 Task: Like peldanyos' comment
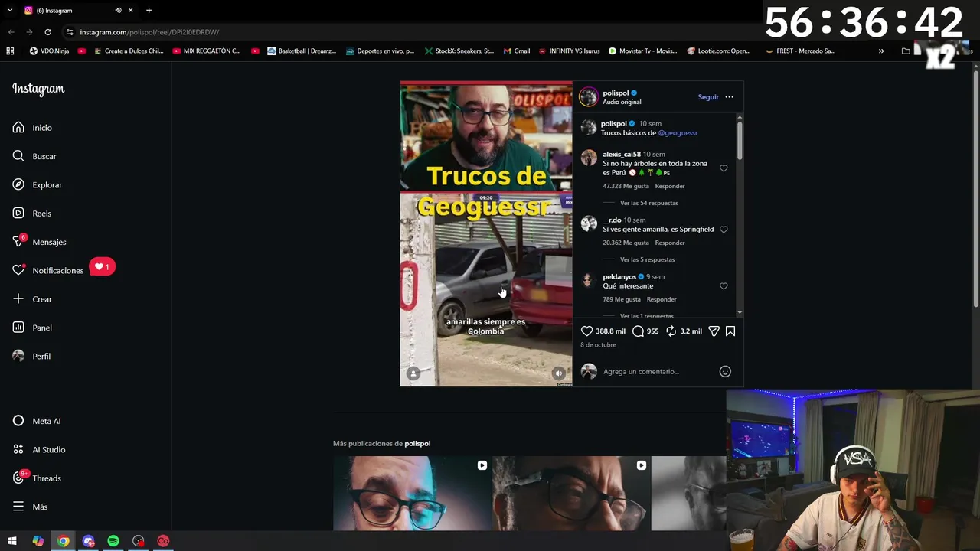tap(724, 286)
